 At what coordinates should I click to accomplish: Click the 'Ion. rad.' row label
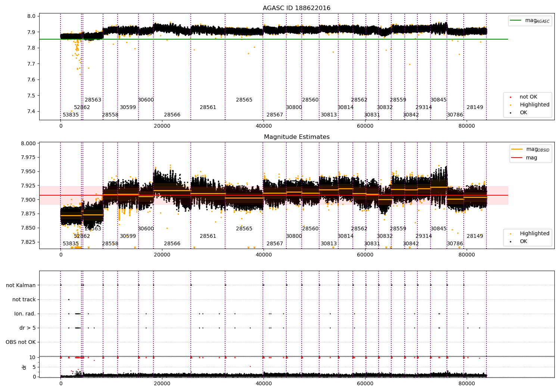point(25,314)
